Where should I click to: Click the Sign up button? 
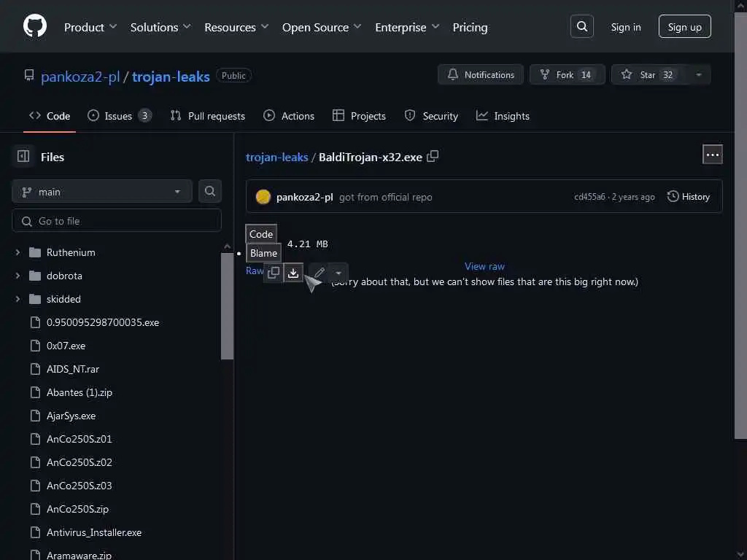tap(684, 26)
